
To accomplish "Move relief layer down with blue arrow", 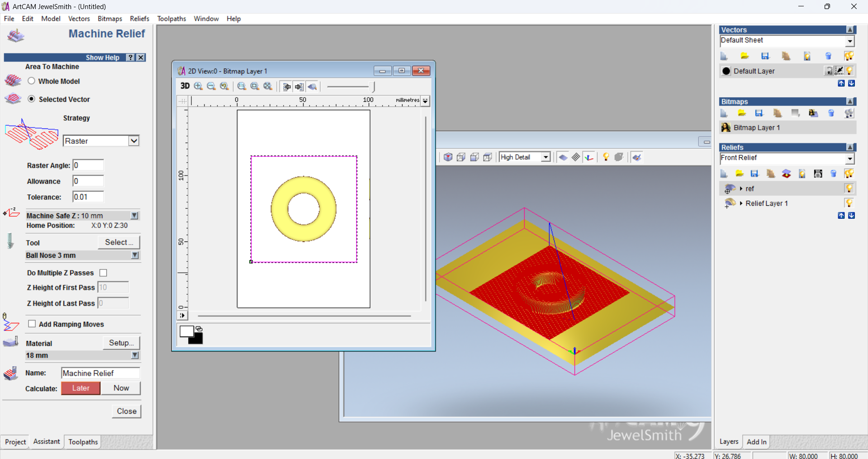I will pyautogui.click(x=851, y=215).
